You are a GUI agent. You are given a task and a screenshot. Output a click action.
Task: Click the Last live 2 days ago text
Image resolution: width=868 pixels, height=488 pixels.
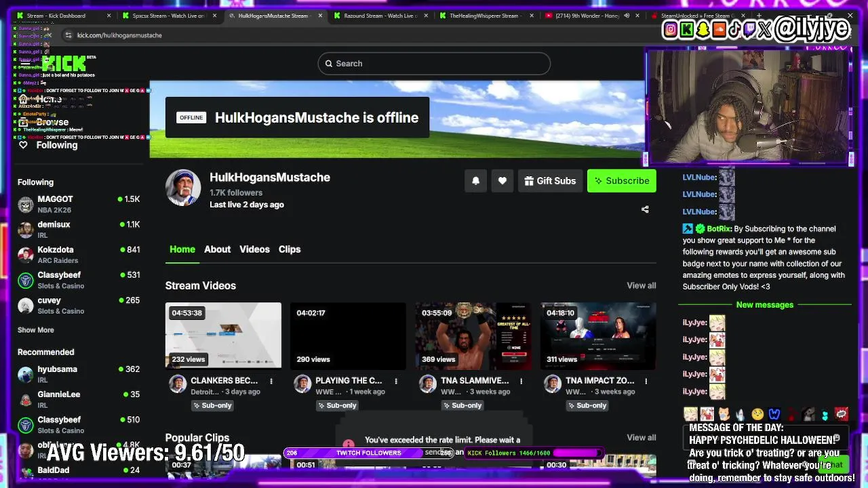(247, 205)
